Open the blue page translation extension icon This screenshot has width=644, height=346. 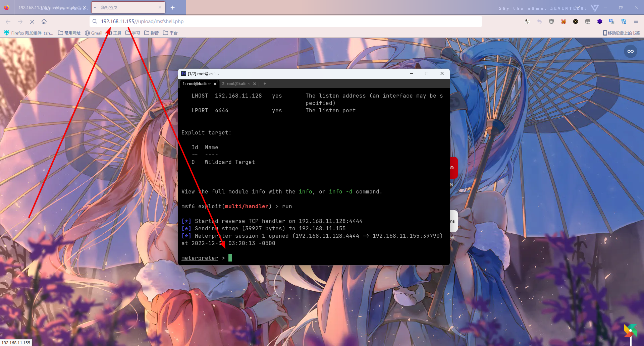tap(624, 21)
